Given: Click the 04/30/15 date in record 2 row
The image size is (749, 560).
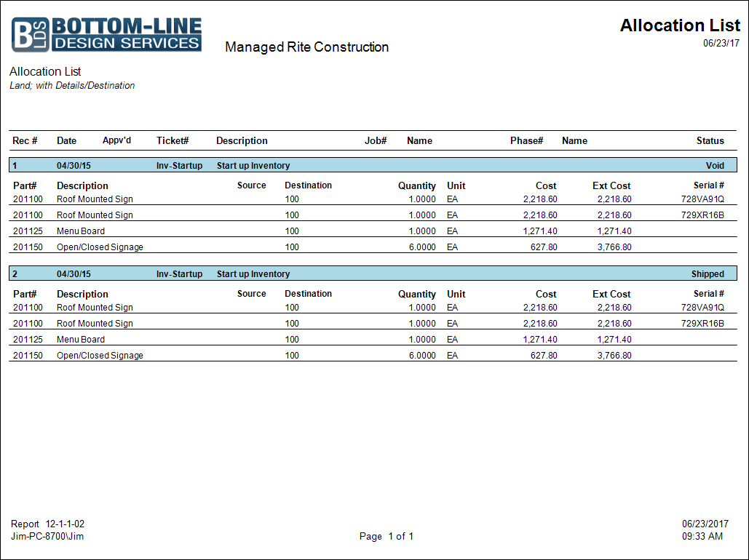Looking at the screenshot, I should (74, 274).
